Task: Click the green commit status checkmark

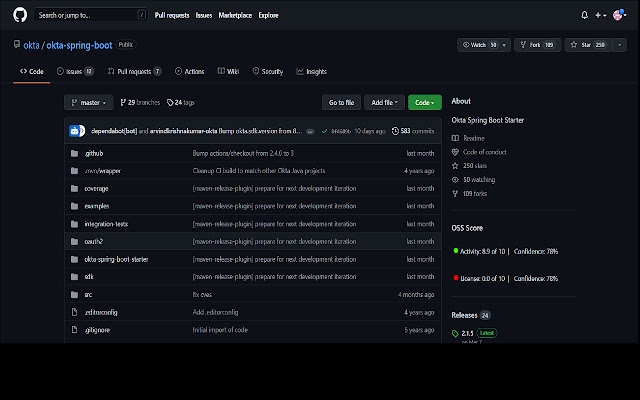Action: point(324,131)
